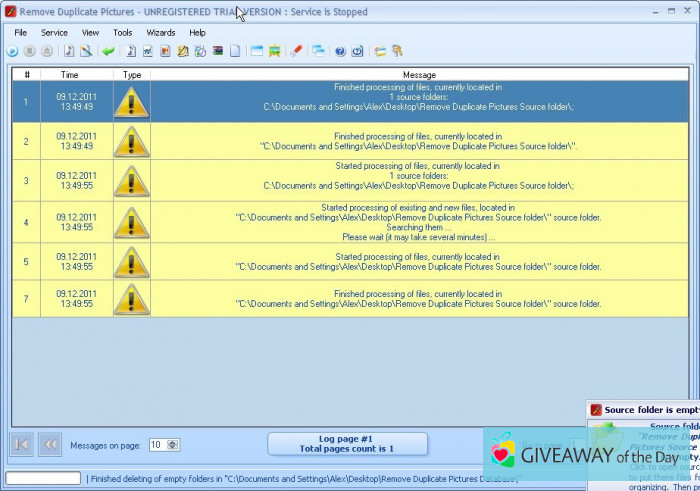Click the red eraser toolbar icon
The height and width of the screenshot is (491, 700).
click(296, 51)
